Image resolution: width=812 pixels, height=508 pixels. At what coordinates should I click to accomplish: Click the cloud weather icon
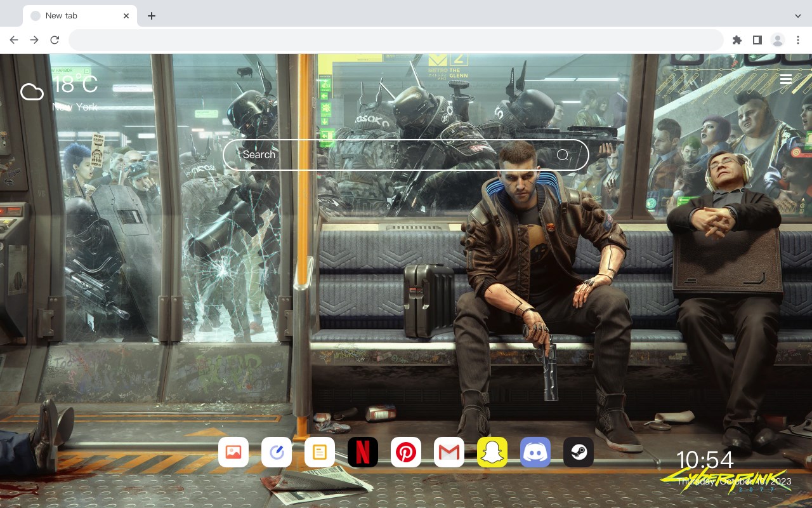[x=32, y=92]
